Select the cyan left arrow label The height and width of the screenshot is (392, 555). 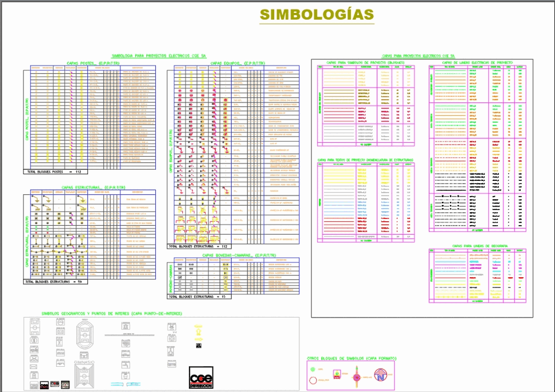117,384
